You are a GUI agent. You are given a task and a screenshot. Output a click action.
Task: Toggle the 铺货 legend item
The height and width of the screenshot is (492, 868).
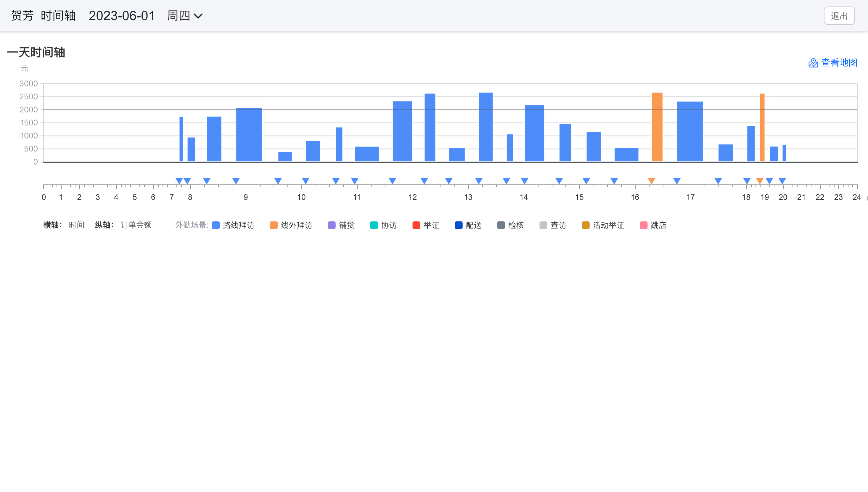[341, 225]
